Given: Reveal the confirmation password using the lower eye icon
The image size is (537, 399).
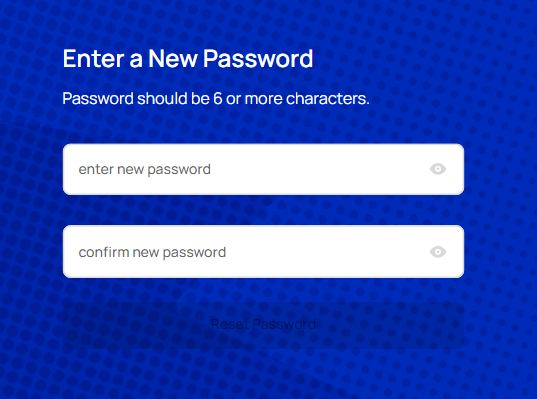Looking at the screenshot, I should coord(438,252).
